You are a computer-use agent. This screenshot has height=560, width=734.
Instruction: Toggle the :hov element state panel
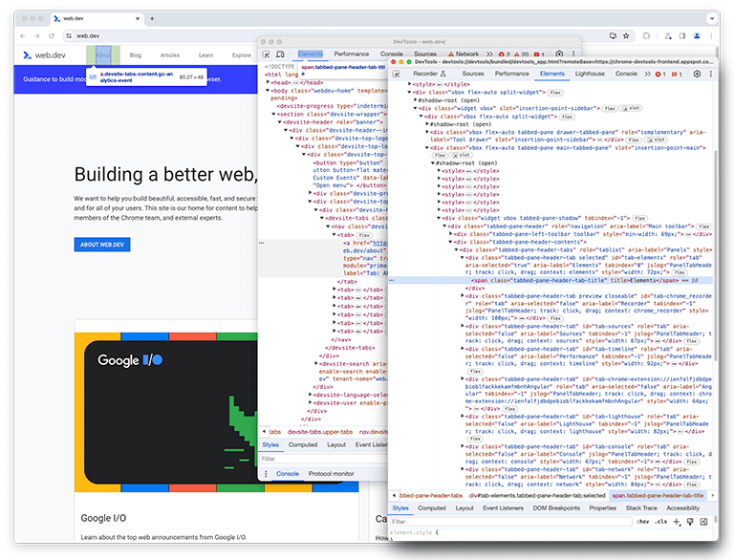point(643,522)
